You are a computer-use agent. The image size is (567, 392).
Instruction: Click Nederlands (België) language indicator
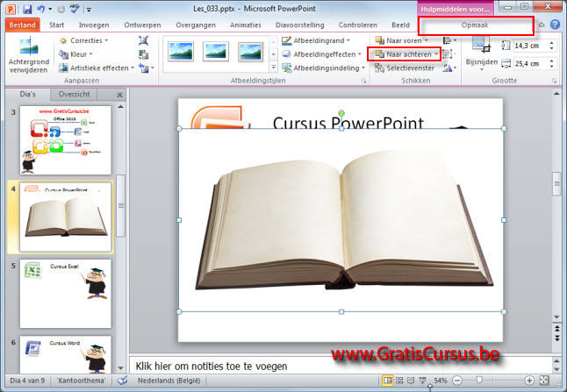(x=169, y=381)
